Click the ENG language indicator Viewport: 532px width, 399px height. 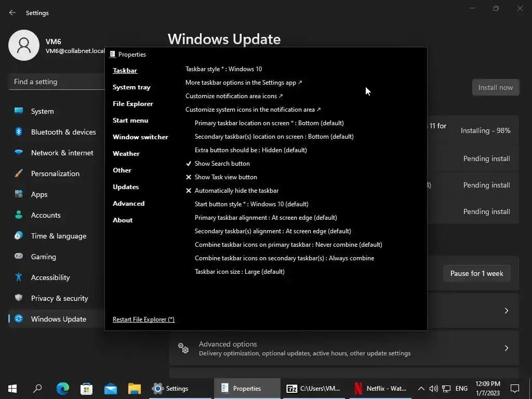click(x=461, y=389)
